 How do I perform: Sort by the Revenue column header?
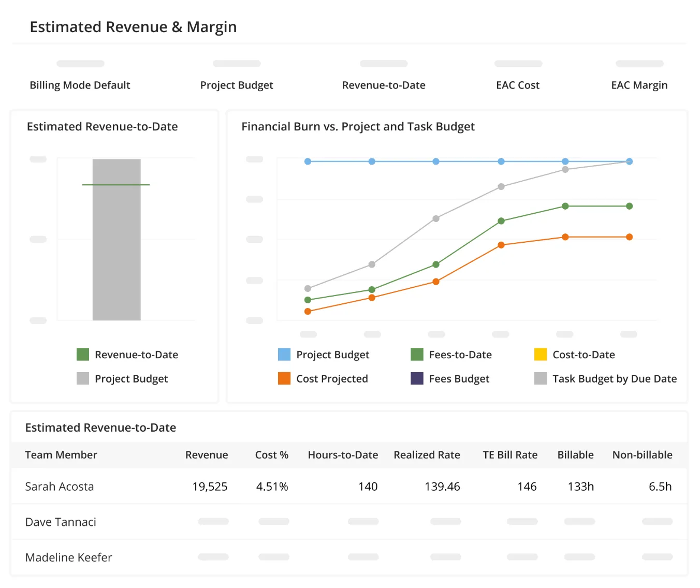[x=207, y=455]
